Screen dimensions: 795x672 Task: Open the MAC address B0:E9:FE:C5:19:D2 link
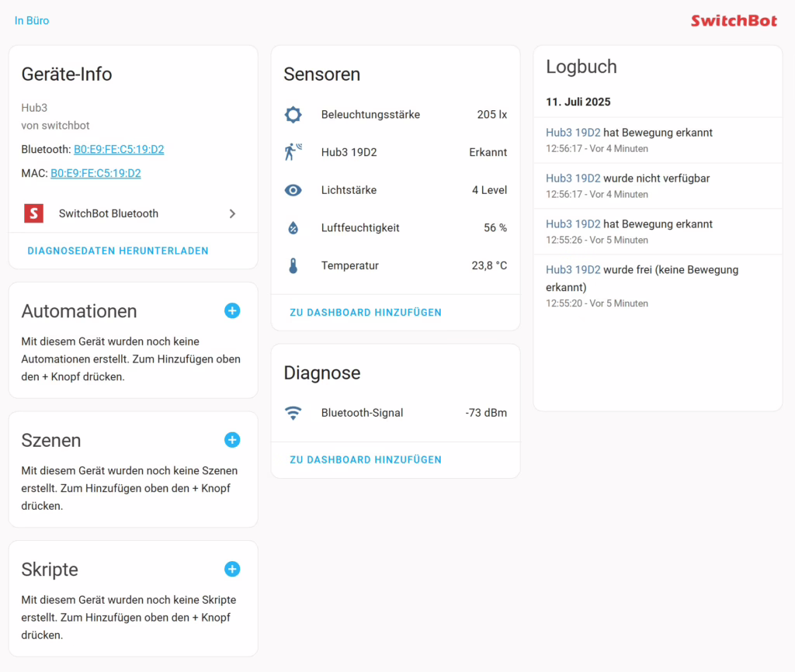tap(95, 173)
